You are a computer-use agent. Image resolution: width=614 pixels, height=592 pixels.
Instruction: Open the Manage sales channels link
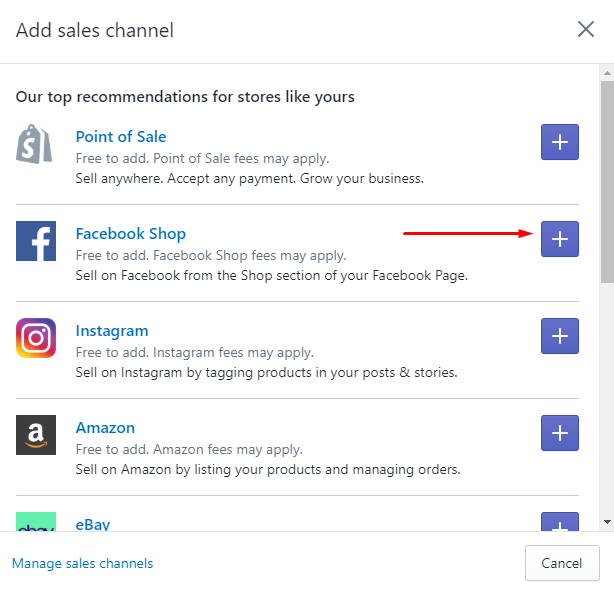point(82,563)
